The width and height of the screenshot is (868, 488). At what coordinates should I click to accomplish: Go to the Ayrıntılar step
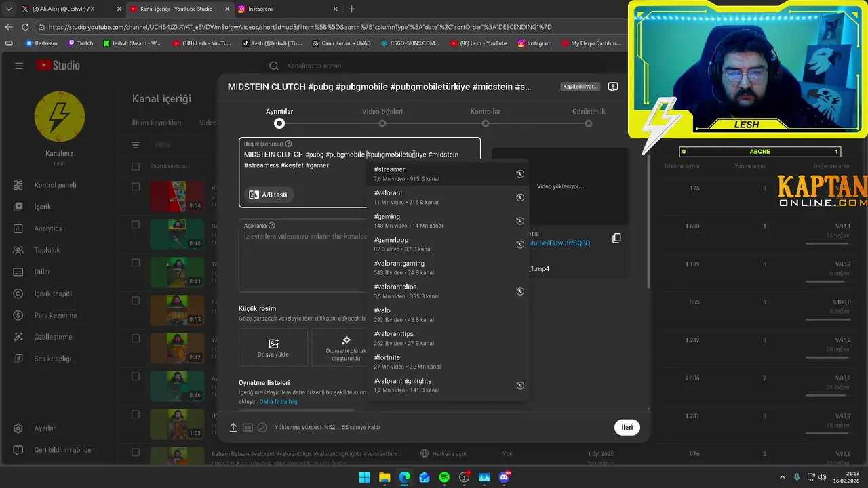pos(279,118)
